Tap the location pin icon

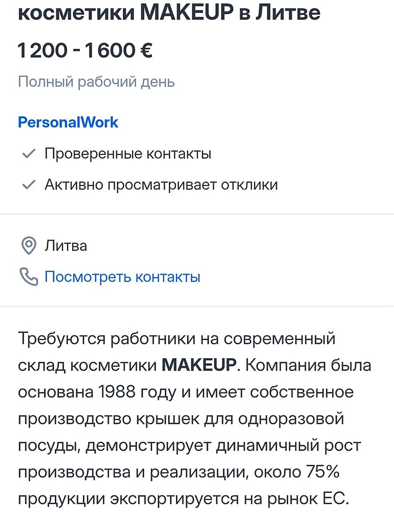(x=29, y=246)
